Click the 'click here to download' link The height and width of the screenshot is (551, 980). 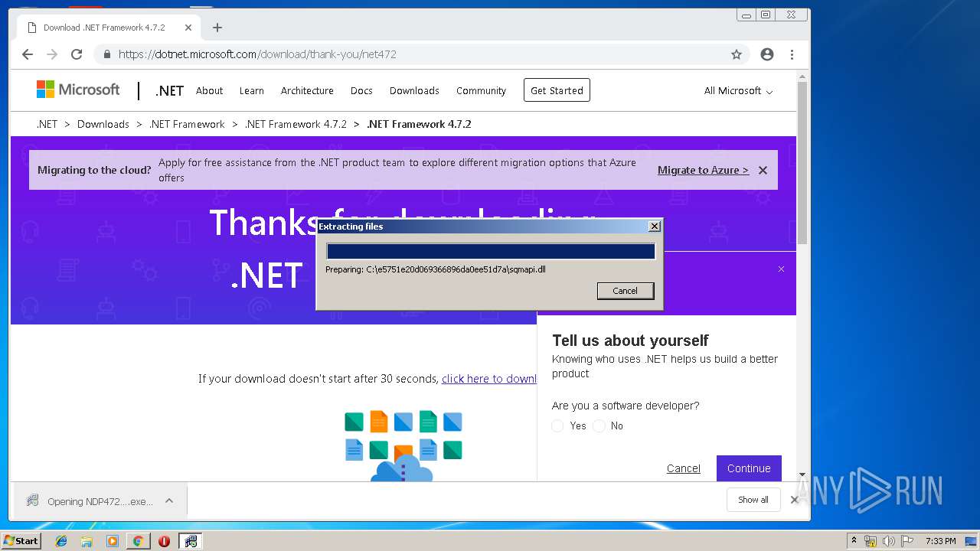pyautogui.click(x=489, y=378)
